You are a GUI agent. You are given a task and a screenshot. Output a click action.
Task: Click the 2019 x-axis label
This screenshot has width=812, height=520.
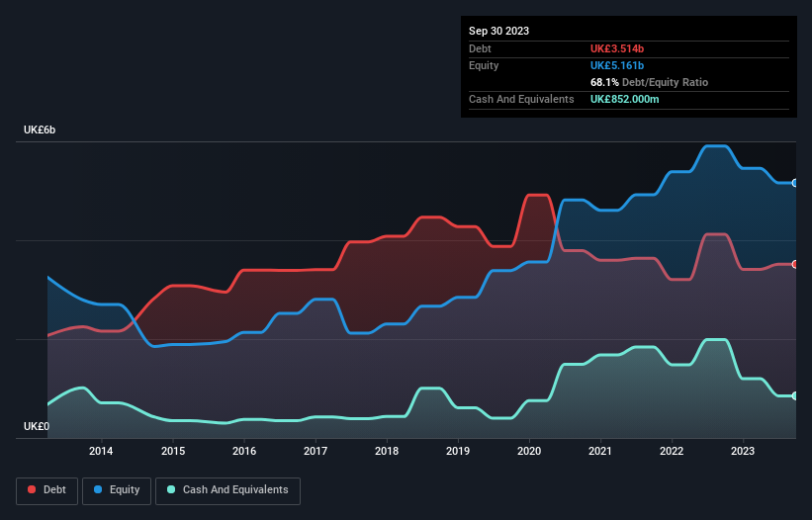pyautogui.click(x=458, y=451)
